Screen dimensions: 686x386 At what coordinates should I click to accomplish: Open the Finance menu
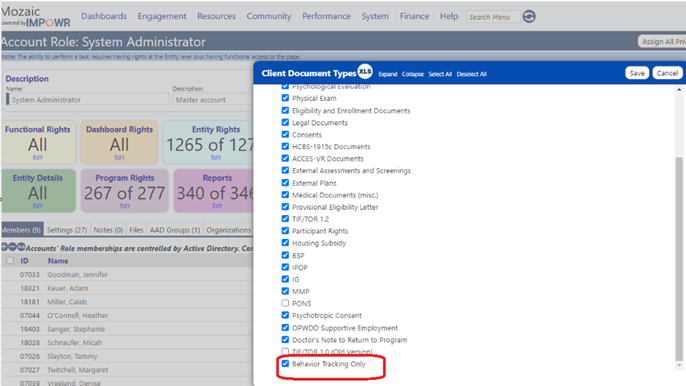414,16
